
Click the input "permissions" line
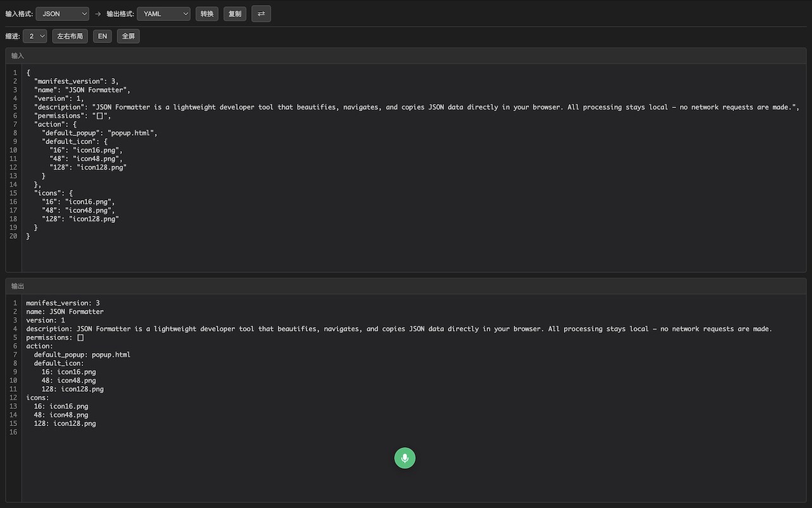(72, 116)
